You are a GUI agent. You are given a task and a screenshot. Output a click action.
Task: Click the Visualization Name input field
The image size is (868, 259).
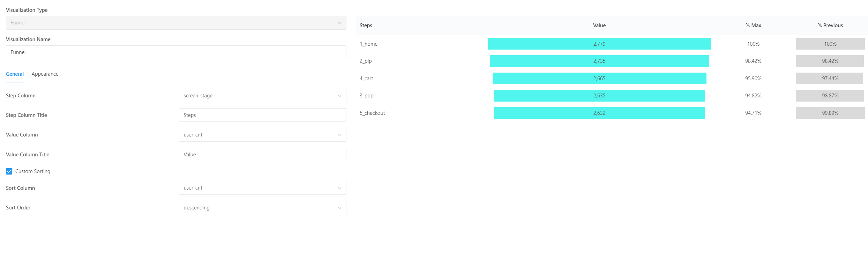176,52
